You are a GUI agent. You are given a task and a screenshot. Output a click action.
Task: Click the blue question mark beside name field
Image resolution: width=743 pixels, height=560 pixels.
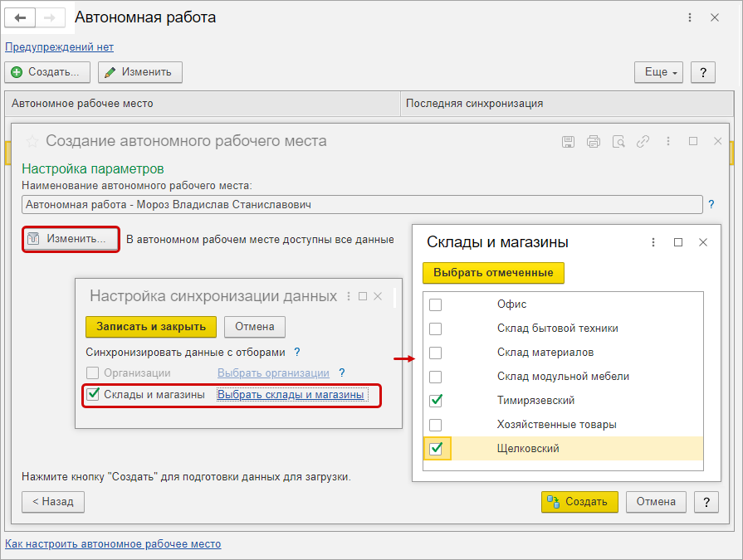711,203
